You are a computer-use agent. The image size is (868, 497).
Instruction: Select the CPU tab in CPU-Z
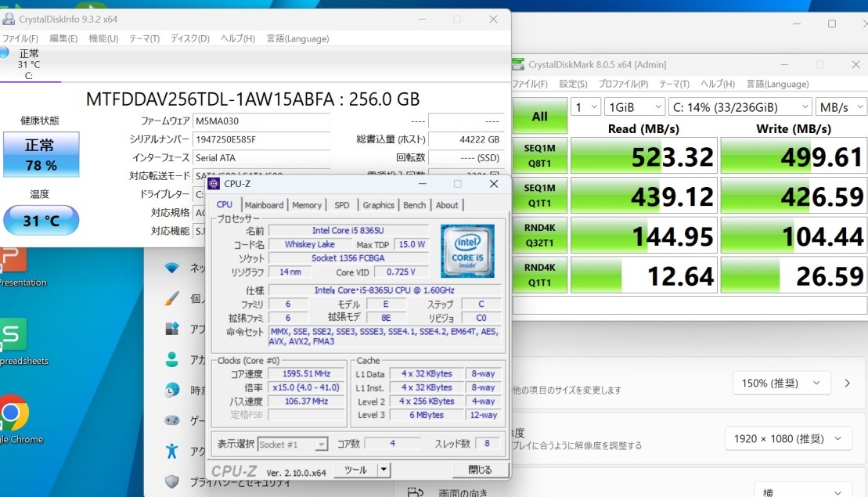click(x=224, y=204)
